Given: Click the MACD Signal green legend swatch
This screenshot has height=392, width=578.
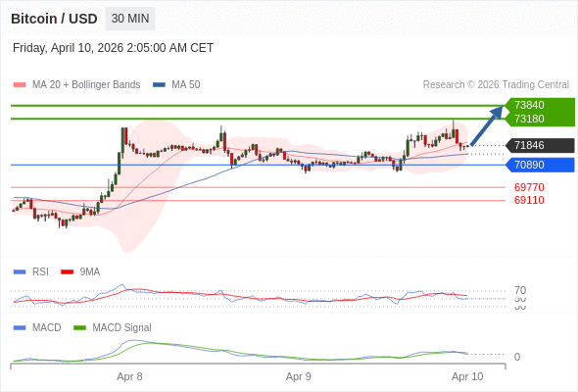Looking at the screenshot, I should tap(79, 328).
